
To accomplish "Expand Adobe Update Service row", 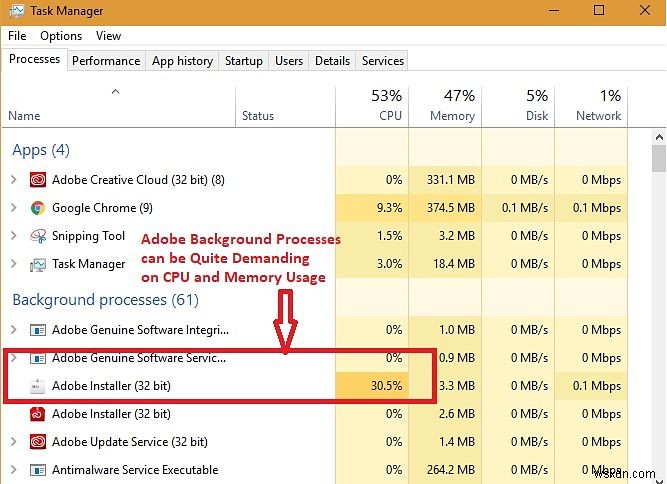I will click(x=14, y=441).
